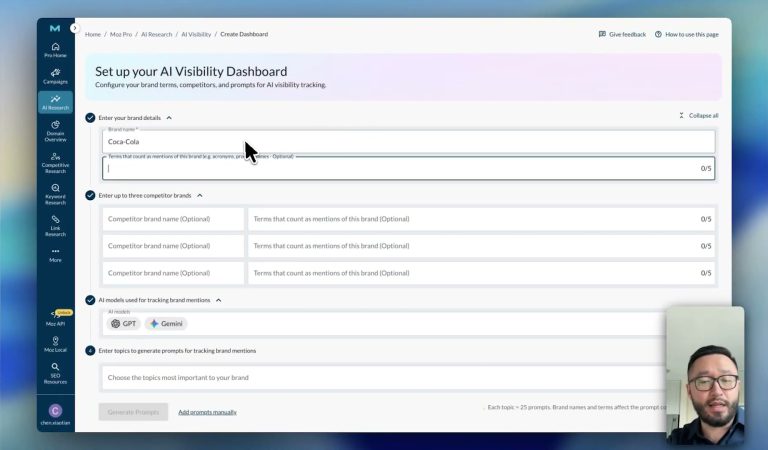Focus the Brand name field with Coca-Cola
Viewport: 768px width, 450px height.
(408, 142)
